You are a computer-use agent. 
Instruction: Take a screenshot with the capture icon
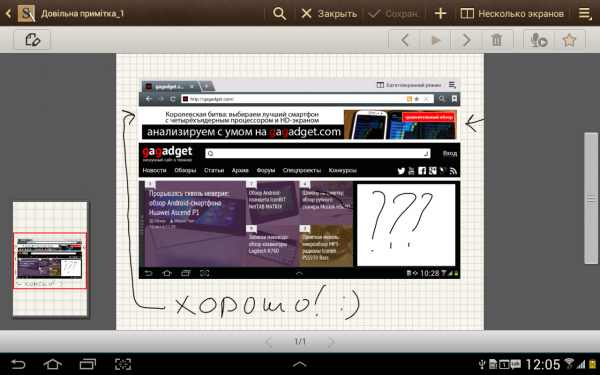tap(123, 364)
